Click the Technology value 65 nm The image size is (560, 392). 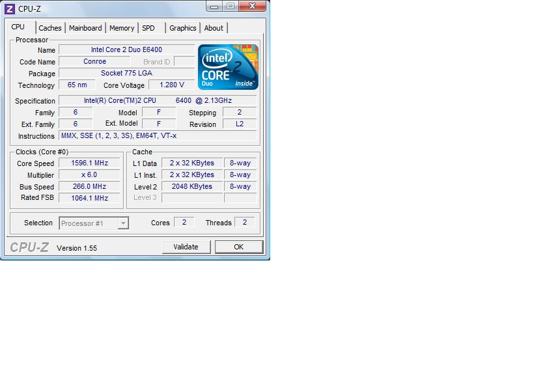click(77, 85)
